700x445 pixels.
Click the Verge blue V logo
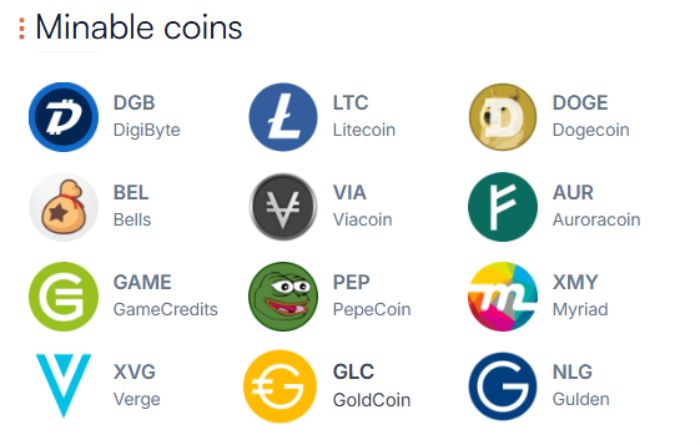click(63, 386)
